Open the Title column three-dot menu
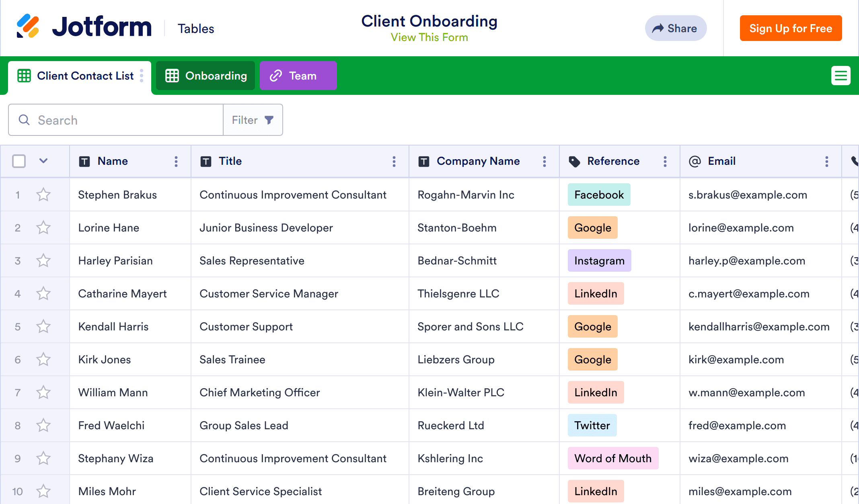Image resolution: width=859 pixels, height=504 pixels. tap(394, 161)
